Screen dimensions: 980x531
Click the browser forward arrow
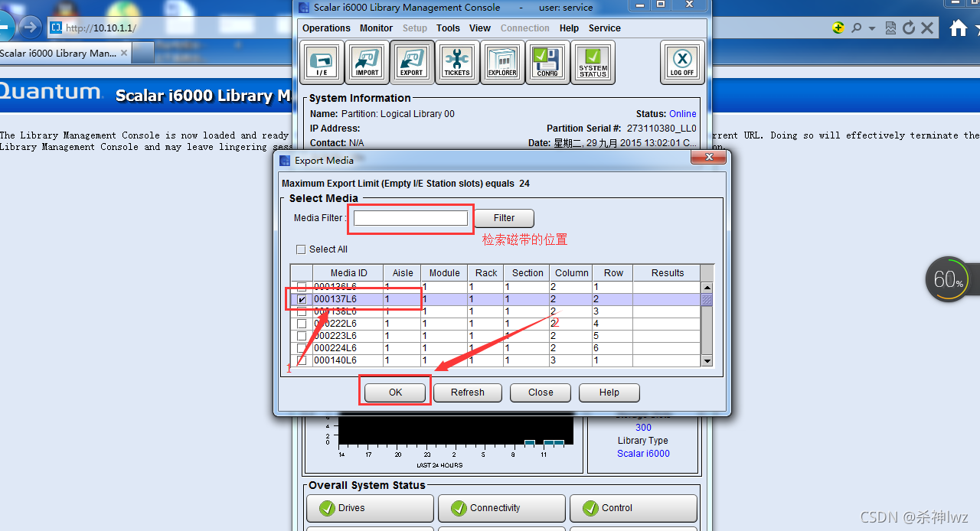30,28
